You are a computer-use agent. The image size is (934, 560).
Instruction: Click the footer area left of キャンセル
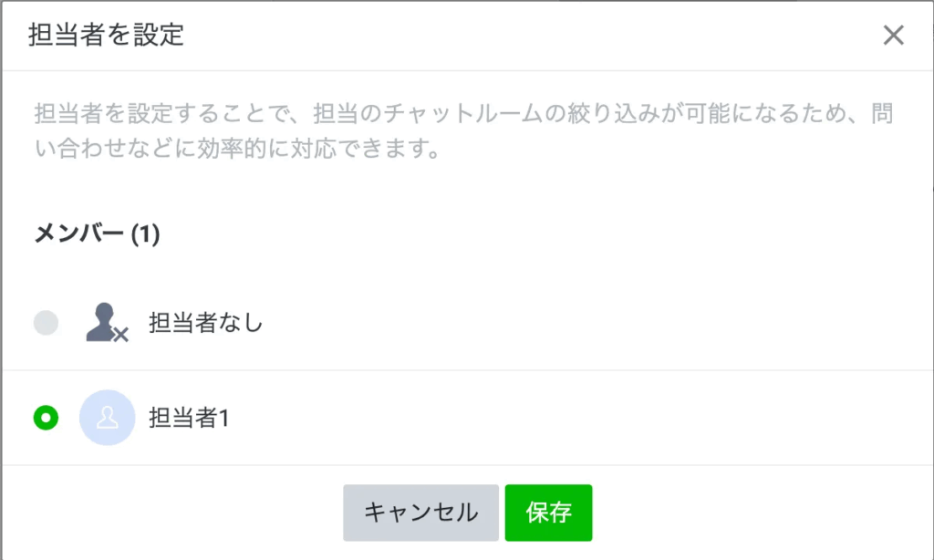173,513
